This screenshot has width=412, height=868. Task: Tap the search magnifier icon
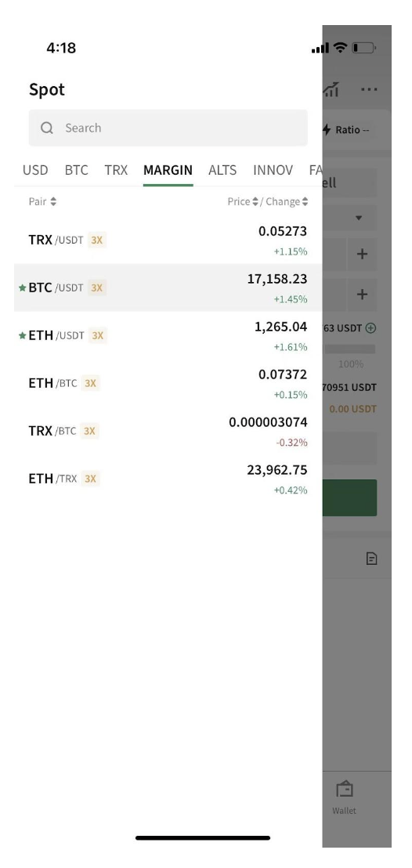pos(47,128)
